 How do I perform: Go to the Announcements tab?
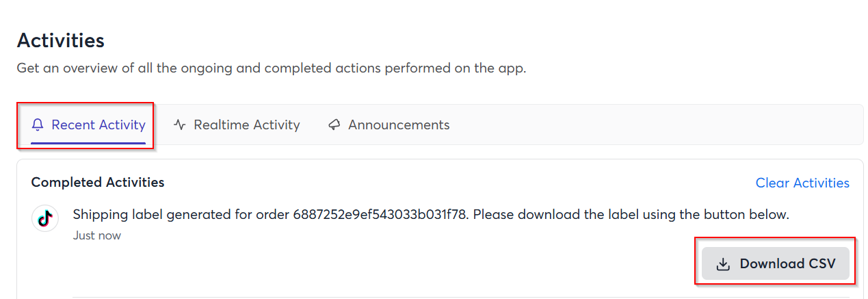389,125
